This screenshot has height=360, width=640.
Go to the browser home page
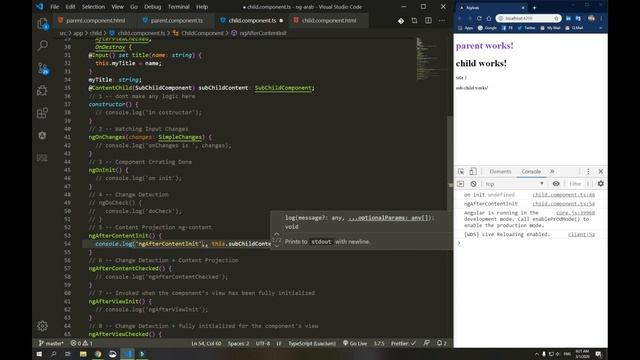point(489,18)
